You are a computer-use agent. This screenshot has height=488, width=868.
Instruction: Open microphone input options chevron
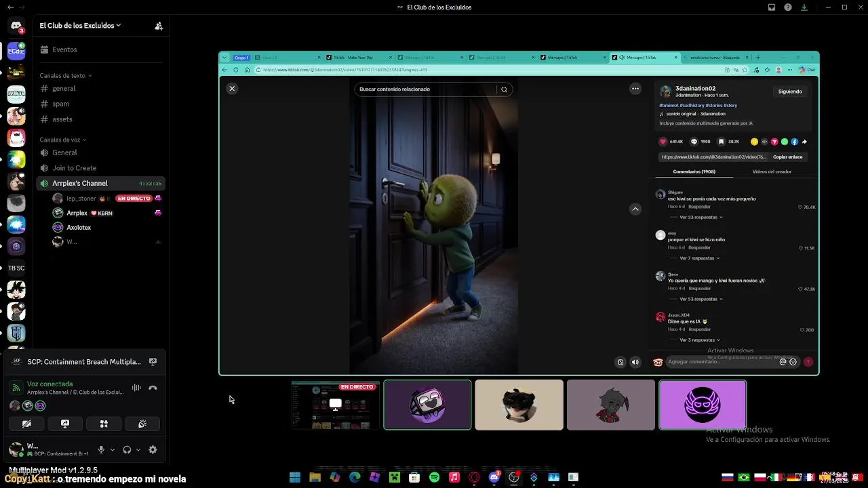coord(112,449)
